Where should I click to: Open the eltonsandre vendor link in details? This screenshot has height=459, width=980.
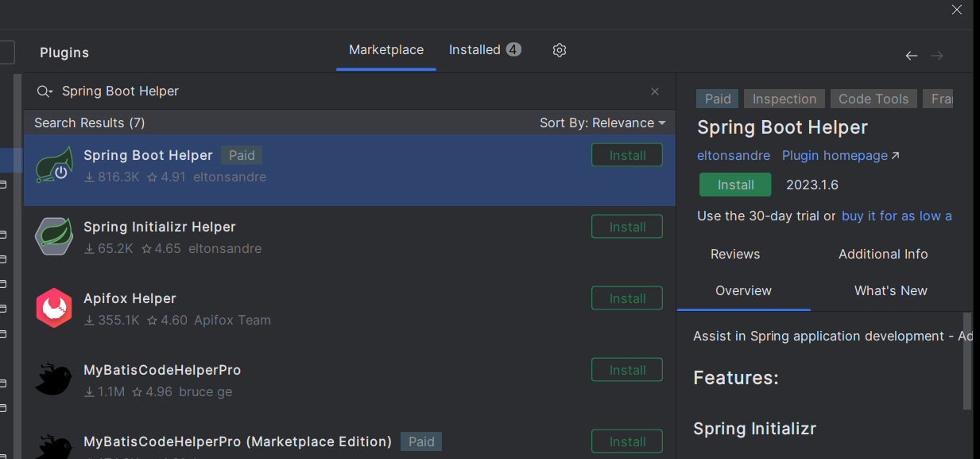(x=734, y=156)
